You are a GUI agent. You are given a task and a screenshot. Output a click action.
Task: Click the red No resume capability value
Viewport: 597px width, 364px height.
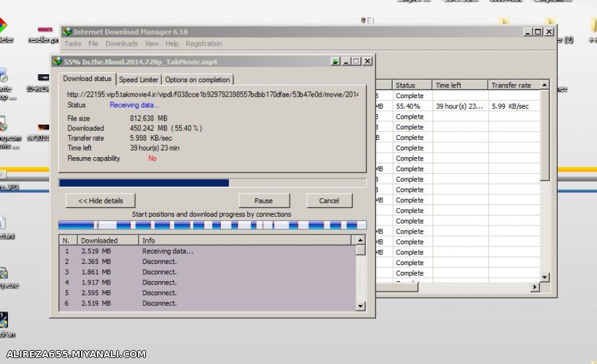pyautogui.click(x=153, y=158)
